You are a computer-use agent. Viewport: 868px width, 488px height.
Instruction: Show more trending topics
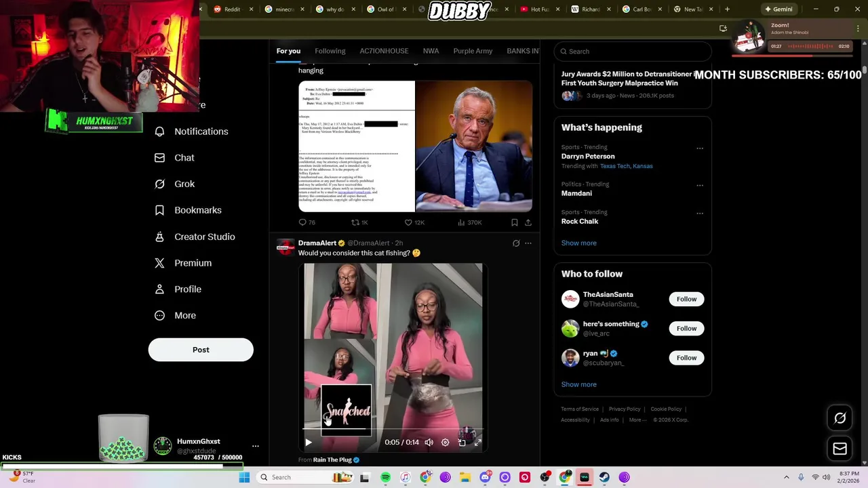[x=578, y=243]
